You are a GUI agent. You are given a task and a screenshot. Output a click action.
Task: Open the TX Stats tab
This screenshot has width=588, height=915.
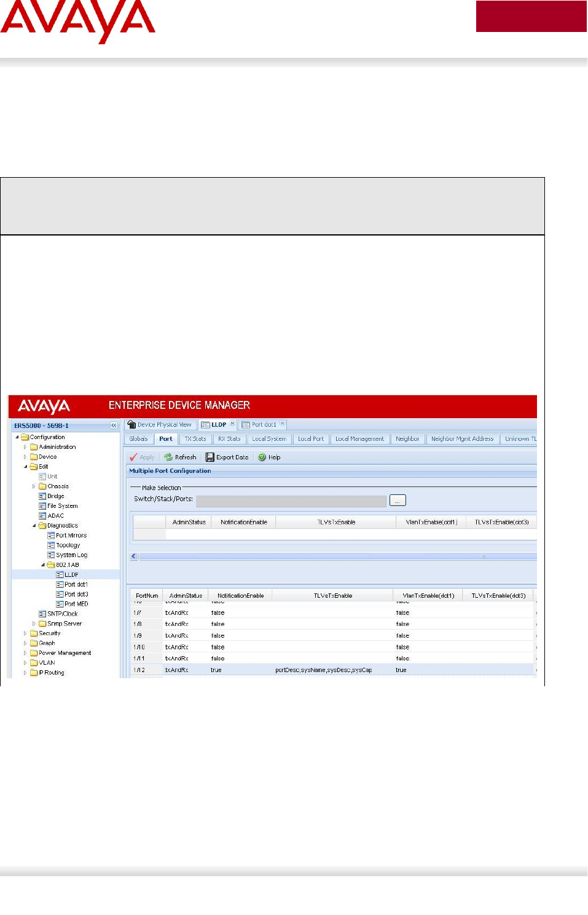coord(195,439)
